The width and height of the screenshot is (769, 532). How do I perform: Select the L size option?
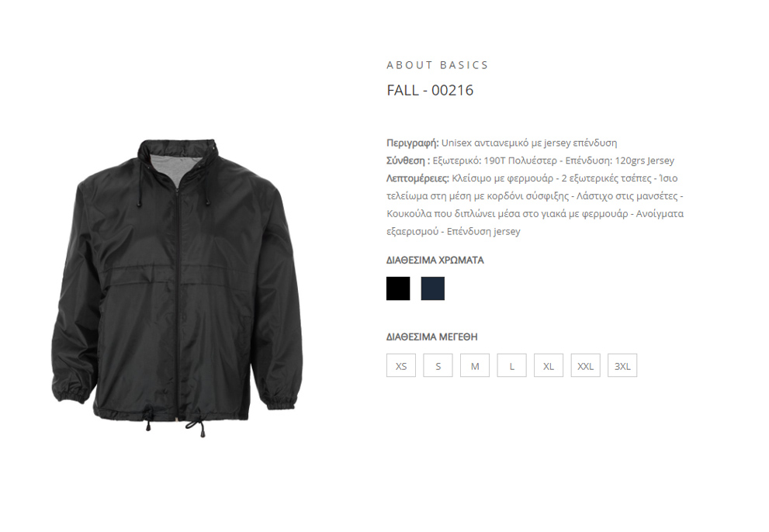pyautogui.click(x=511, y=365)
